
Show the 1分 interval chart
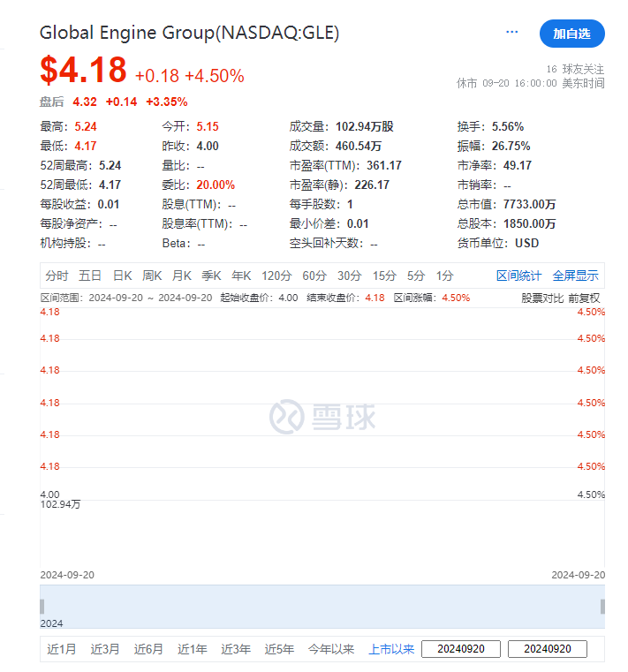[x=444, y=276]
